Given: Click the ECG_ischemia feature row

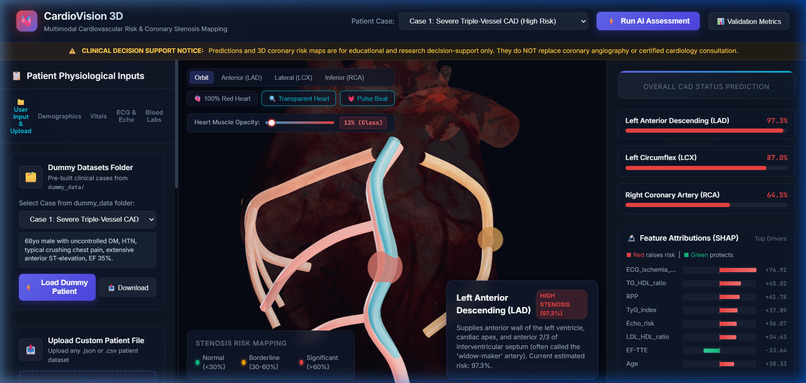Looking at the screenshot, I should point(706,269).
